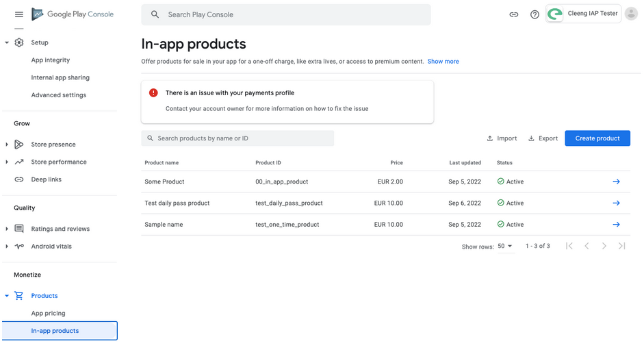Click the user account avatar
This screenshot has height=350, width=644.
(631, 14)
